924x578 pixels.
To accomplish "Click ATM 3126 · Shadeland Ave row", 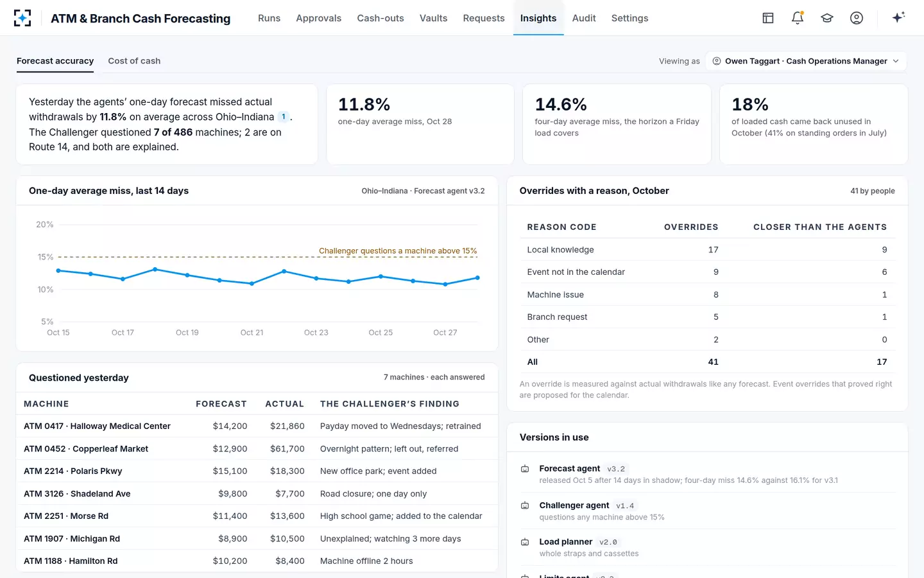I will pos(257,494).
